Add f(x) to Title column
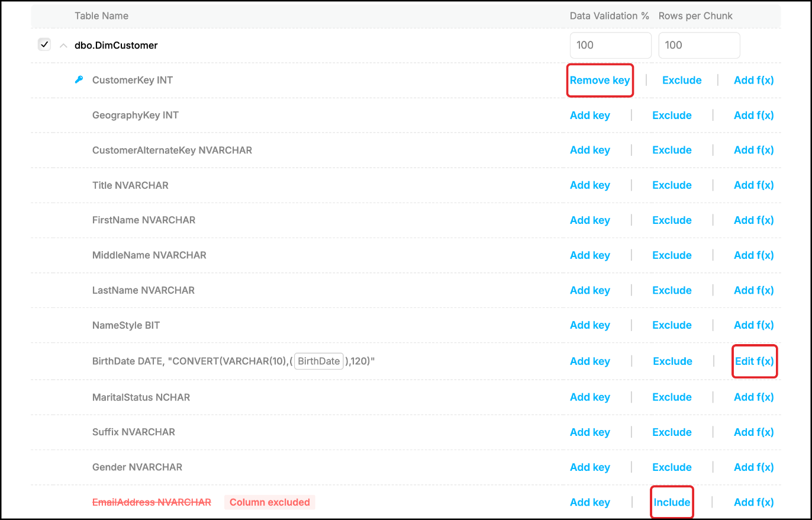This screenshot has width=812, height=520. coord(754,185)
